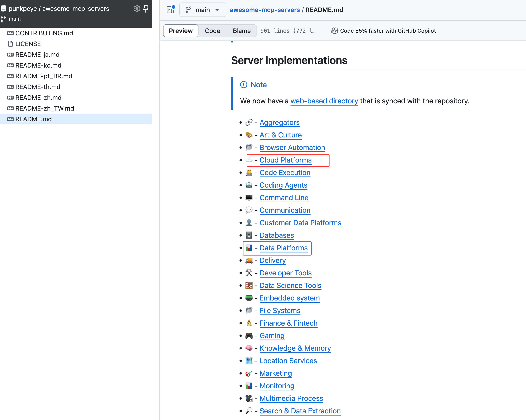Open the web-based directory link

324,101
